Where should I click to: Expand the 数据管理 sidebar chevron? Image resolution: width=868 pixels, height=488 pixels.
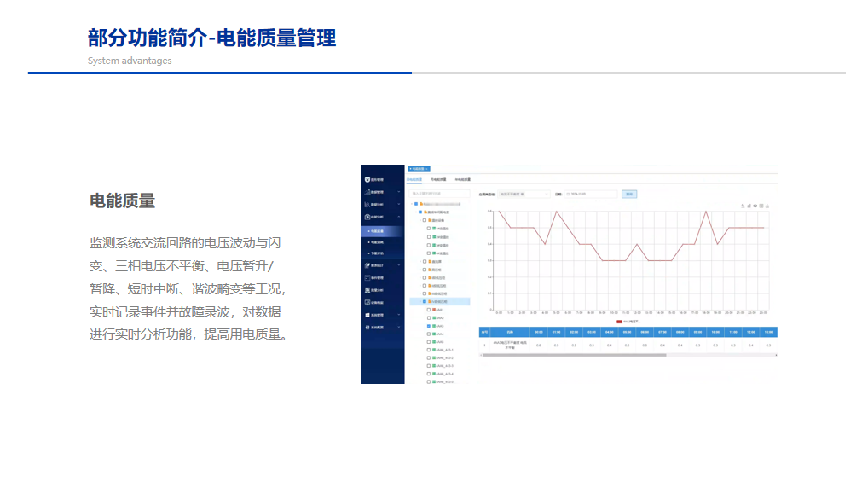[x=399, y=192]
